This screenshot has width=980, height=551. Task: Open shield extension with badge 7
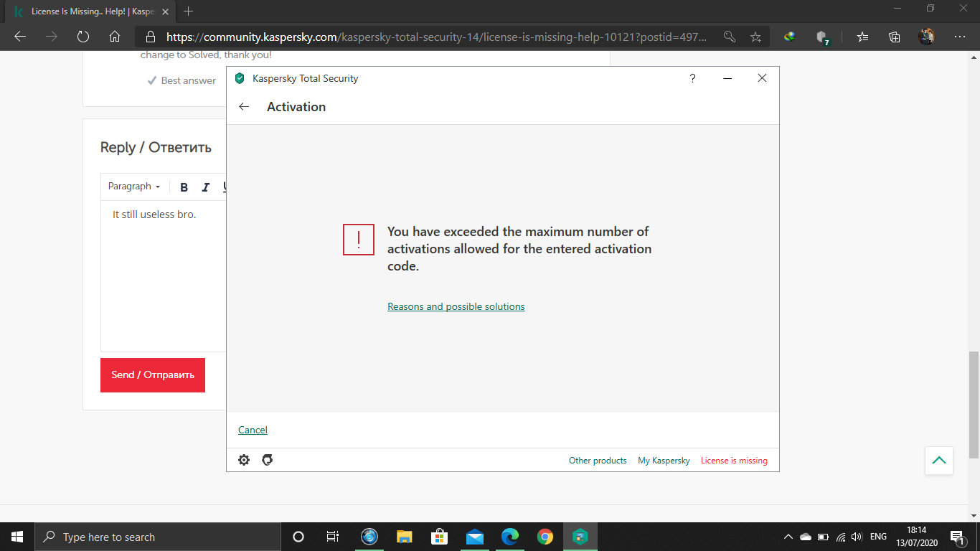pos(823,37)
